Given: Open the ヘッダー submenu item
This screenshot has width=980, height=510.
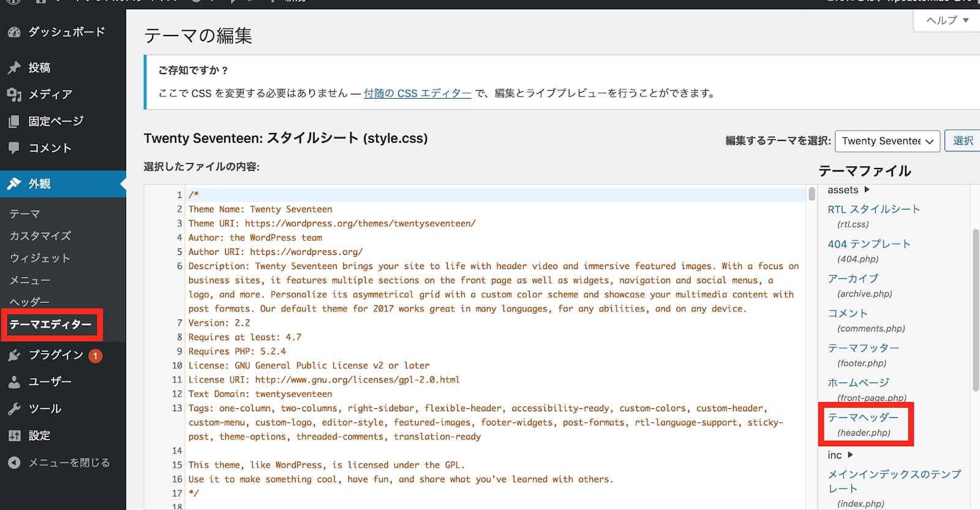Looking at the screenshot, I should click(29, 302).
